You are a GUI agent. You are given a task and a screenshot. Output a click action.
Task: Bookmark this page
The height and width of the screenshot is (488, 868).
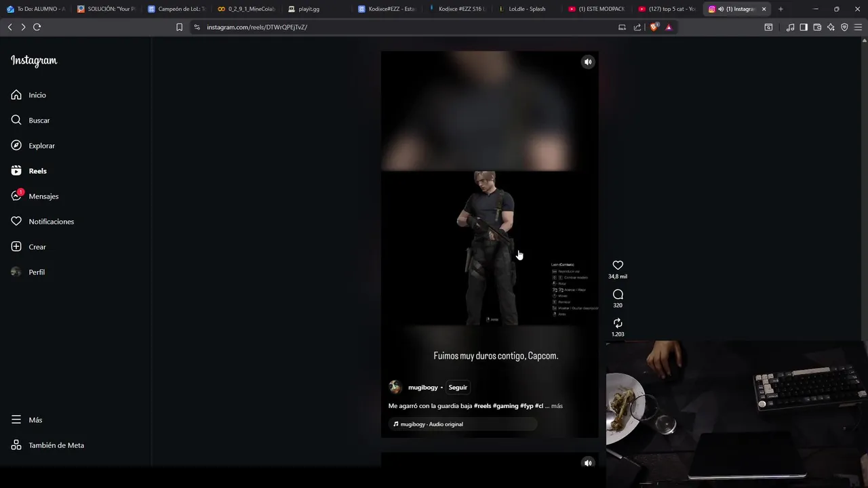click(x=179, y=27)
